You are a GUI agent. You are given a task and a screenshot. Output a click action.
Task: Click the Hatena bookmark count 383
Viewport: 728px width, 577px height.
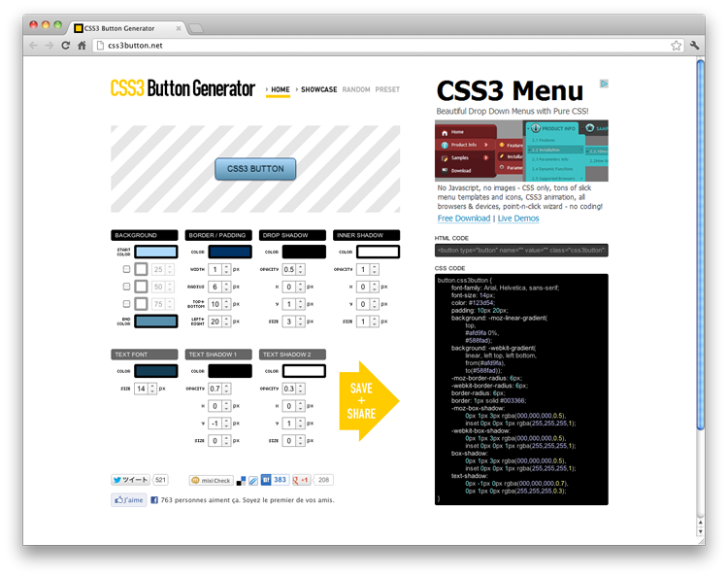280,480
